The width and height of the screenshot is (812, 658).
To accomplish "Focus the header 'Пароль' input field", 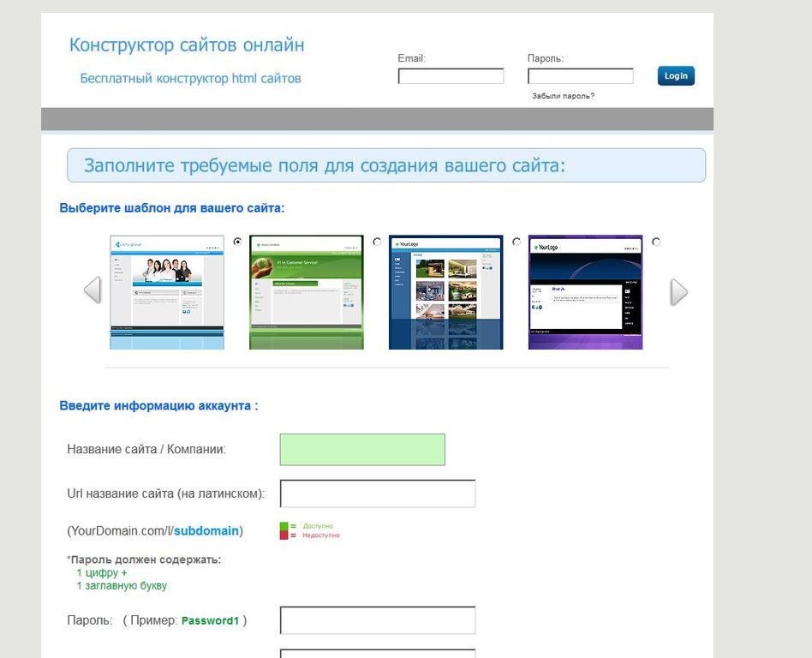I will pos(581,76).
